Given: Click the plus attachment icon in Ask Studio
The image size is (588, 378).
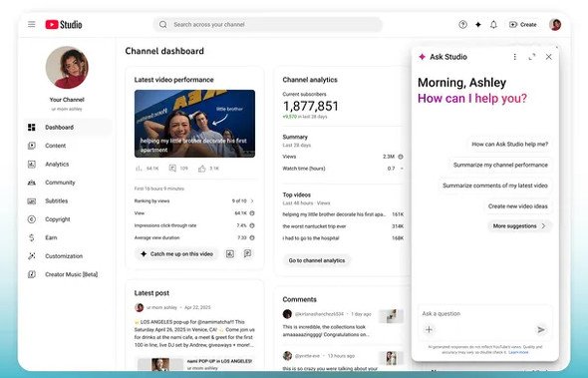Looking at the screenshot, I should point(429,329).
